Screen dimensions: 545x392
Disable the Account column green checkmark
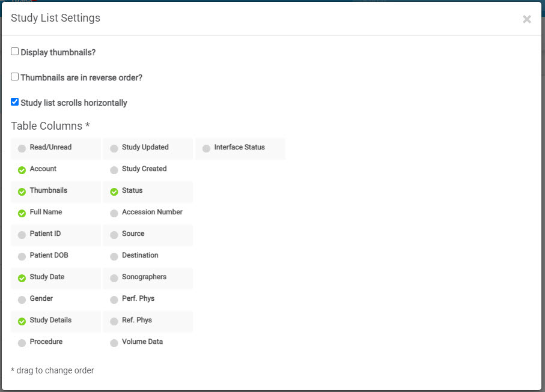[22, 170]
